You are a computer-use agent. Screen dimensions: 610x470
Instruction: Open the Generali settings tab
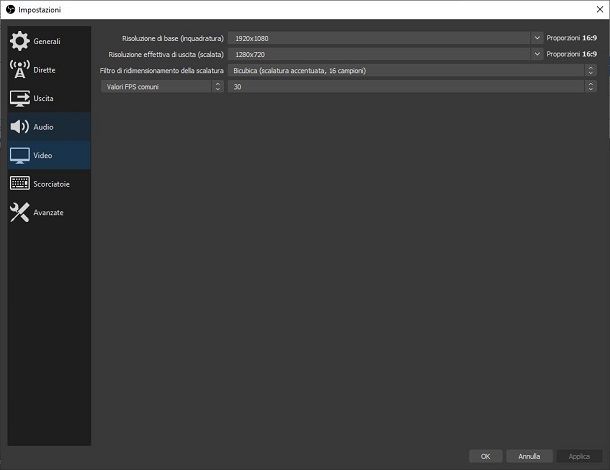[x=49, y=41]
